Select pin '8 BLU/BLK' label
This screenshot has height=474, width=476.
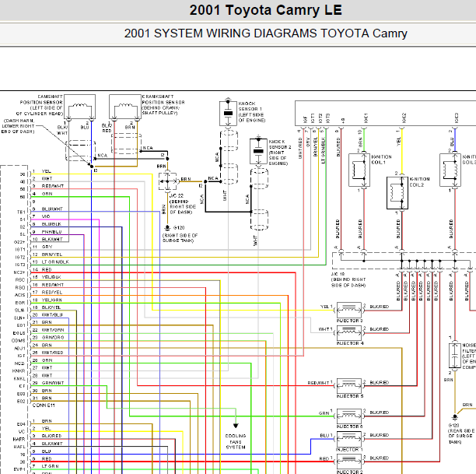(x=47, y=224)
